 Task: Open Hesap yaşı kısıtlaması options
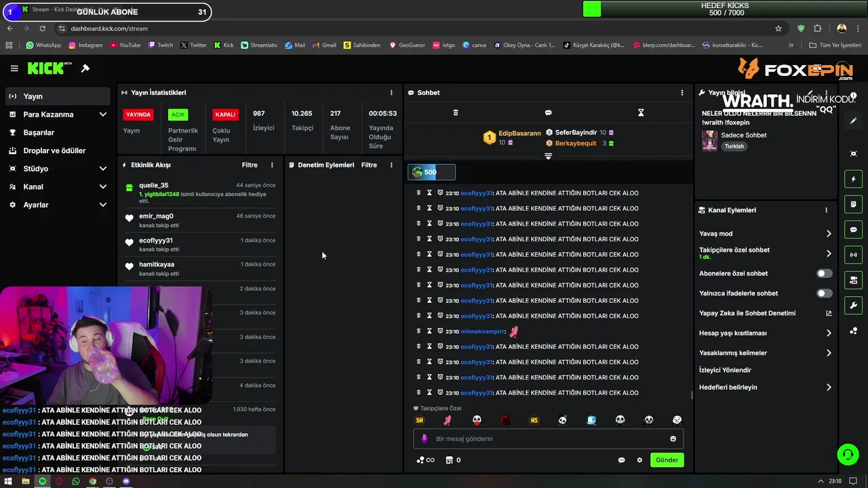point(829,333)
